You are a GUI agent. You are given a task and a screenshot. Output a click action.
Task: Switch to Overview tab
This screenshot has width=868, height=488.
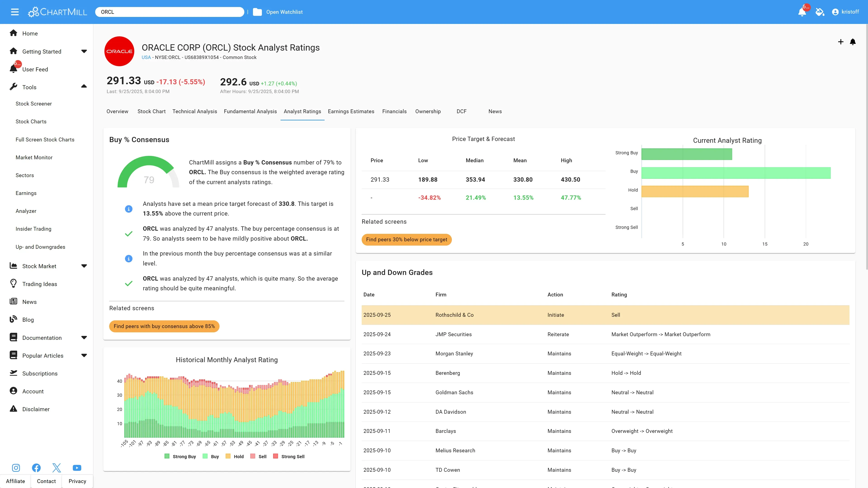[x=117, y=111]
